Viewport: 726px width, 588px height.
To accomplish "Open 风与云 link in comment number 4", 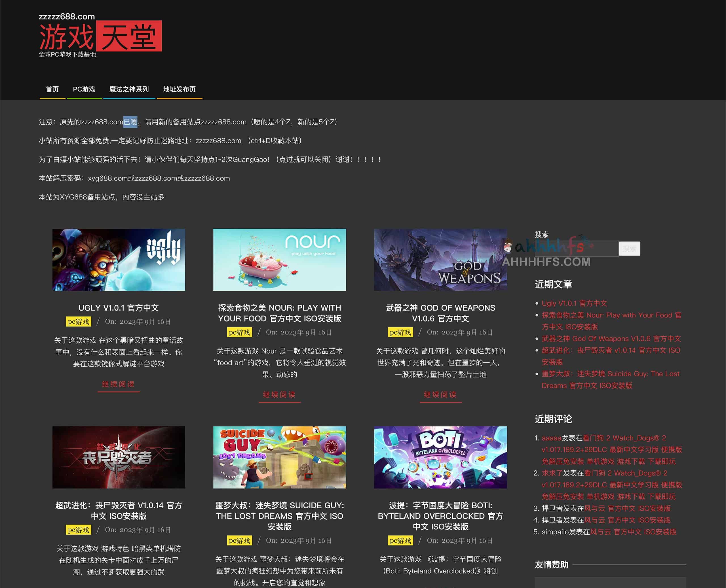I will [x=627, y=520].
